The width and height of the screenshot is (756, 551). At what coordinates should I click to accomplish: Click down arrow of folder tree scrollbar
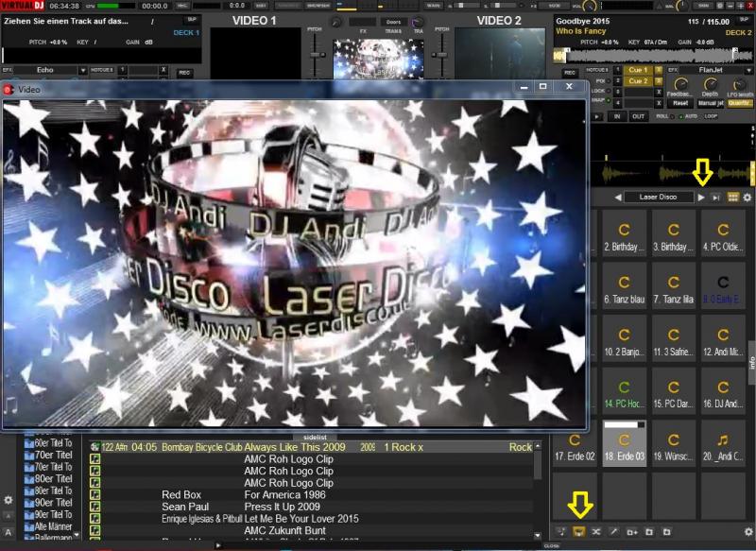coord(77,535)
